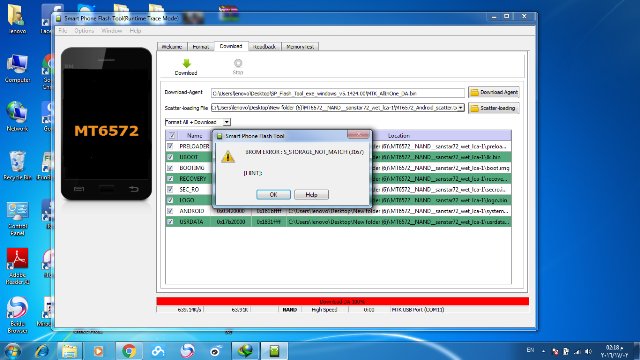
Task: Click the Help button in the error dialog
Action: [x=311, y=195]
